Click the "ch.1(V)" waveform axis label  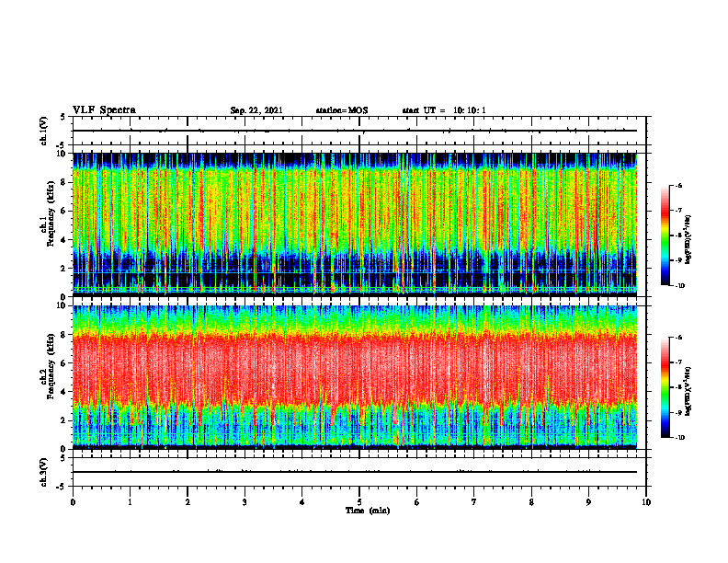(x=43, y=131)
